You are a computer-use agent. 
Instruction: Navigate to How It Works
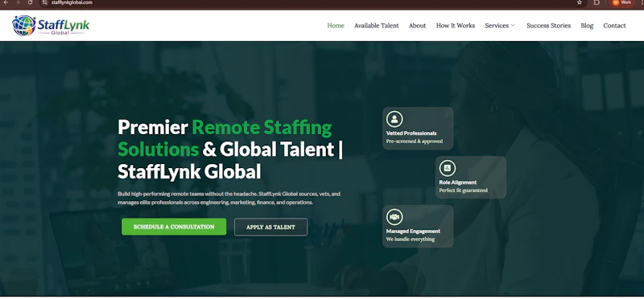click(456, 26)
